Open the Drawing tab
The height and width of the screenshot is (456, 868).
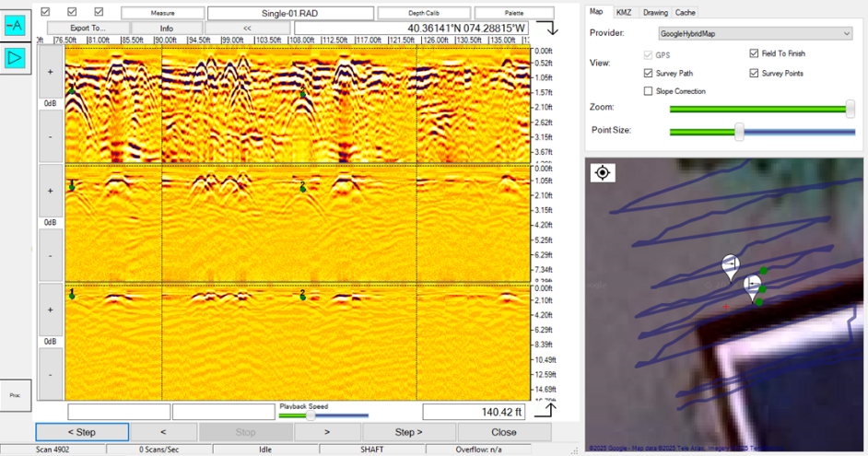[655, 12]
